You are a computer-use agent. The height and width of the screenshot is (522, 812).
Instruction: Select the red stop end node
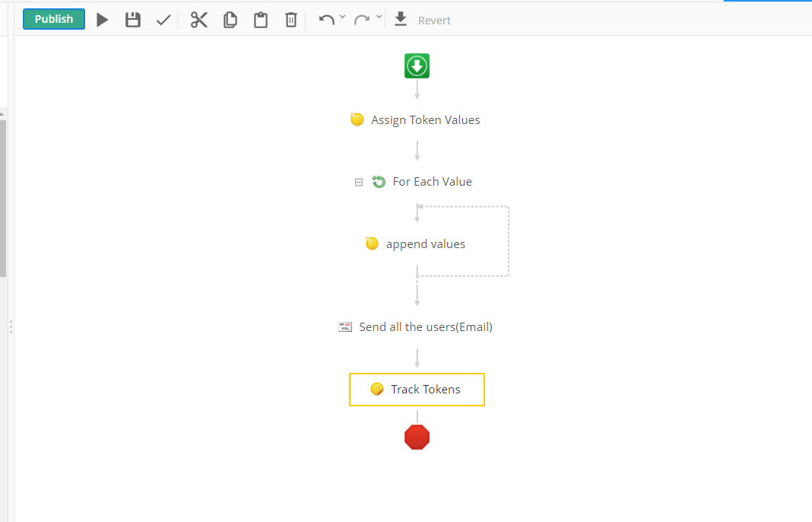(x=417, y=438)
